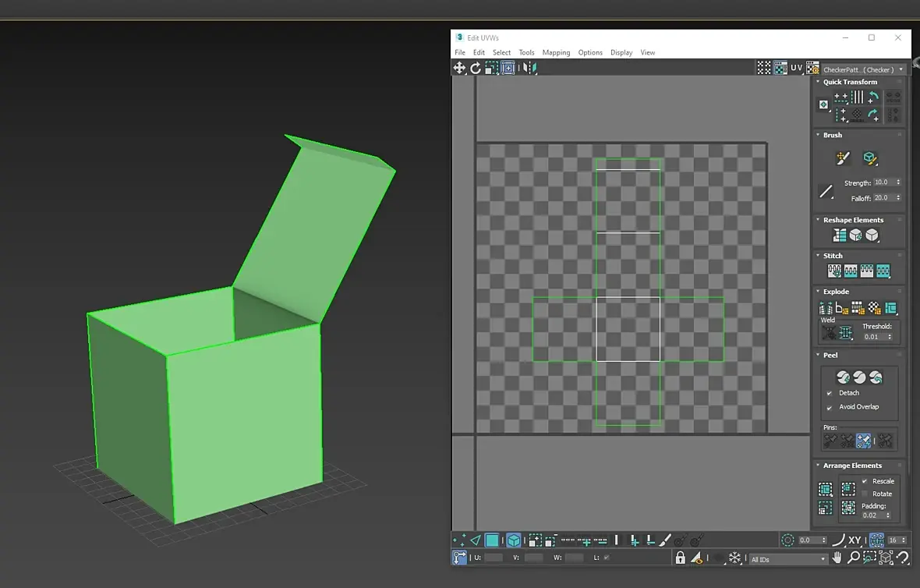Screen dimensions: 920x588
Task: Enable the Rotate checkbox in Arrange Elements
Action: coord(865,494)
